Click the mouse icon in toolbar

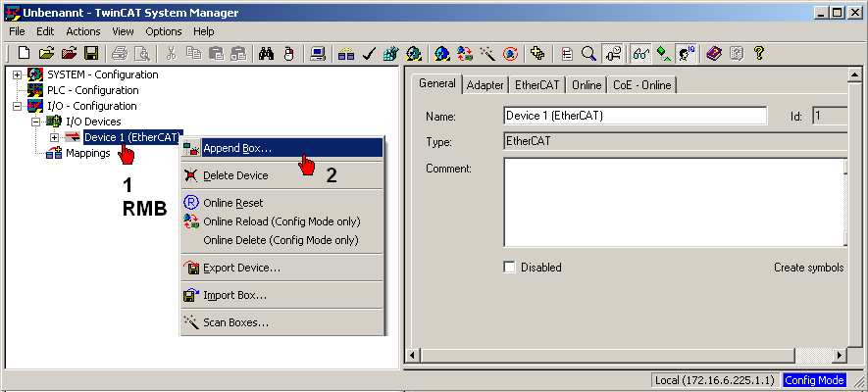tap(287, 53)
